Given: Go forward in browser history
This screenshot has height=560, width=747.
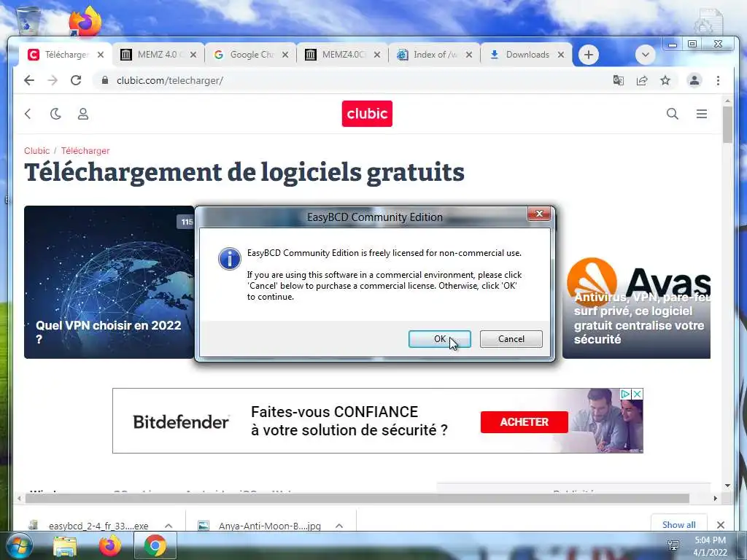Looking at the screenshot, I should click(x=53, y=80).
